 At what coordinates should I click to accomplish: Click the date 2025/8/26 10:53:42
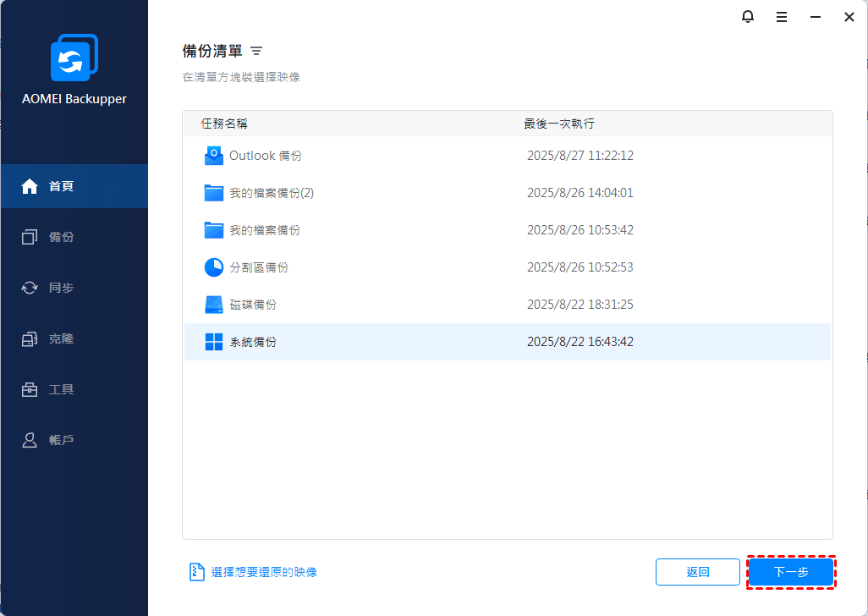click(x=580, y=229)
